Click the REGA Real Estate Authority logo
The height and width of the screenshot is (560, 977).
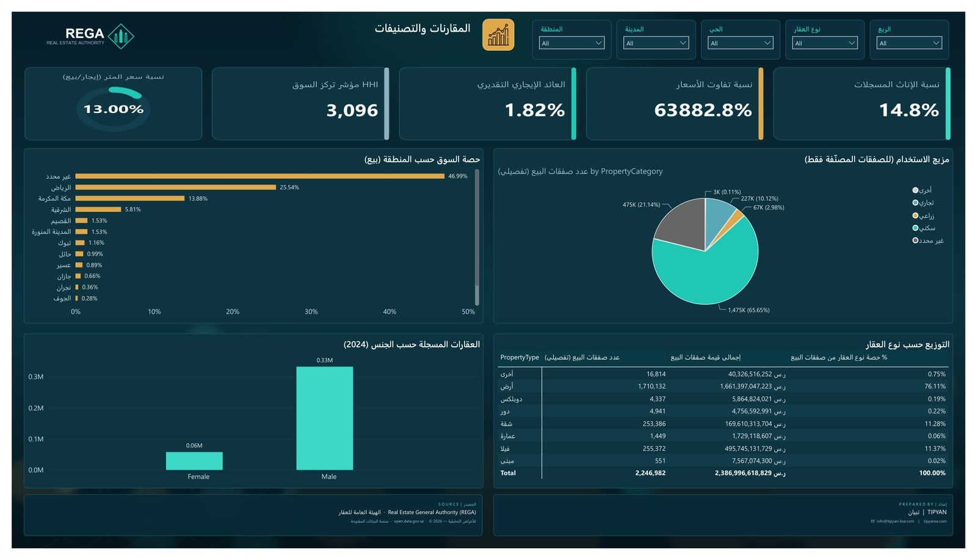coord(90,36)
